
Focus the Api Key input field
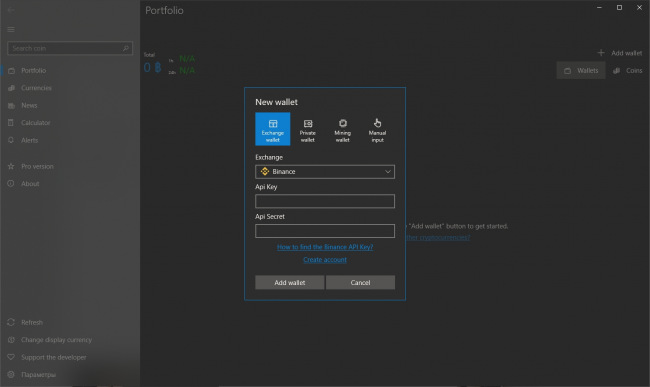pos(325,201)
